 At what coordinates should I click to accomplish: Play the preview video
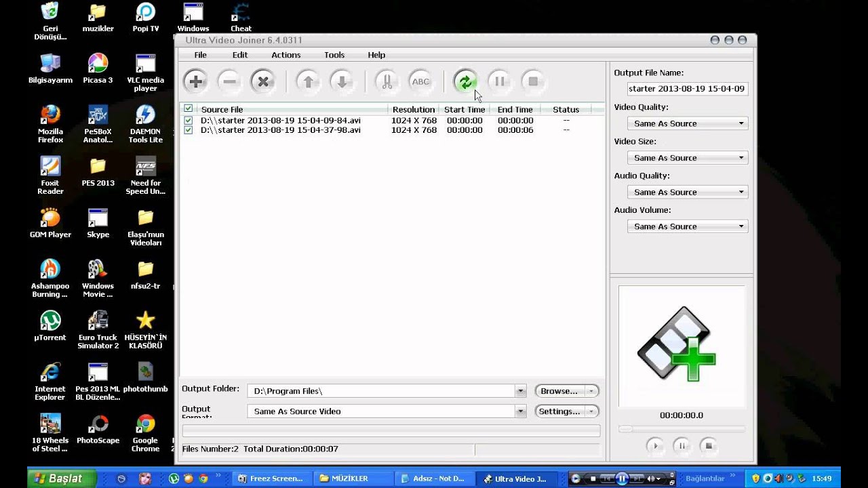click(655, 445)
